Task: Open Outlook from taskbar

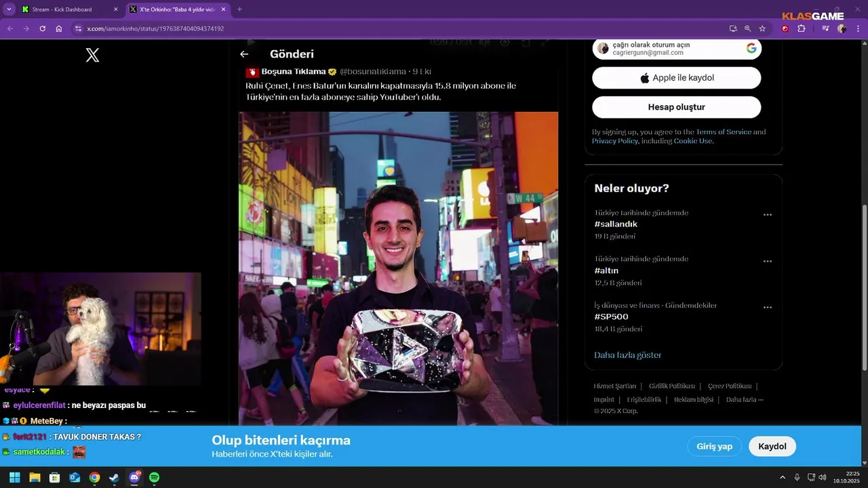Action: tap(75, 478)
